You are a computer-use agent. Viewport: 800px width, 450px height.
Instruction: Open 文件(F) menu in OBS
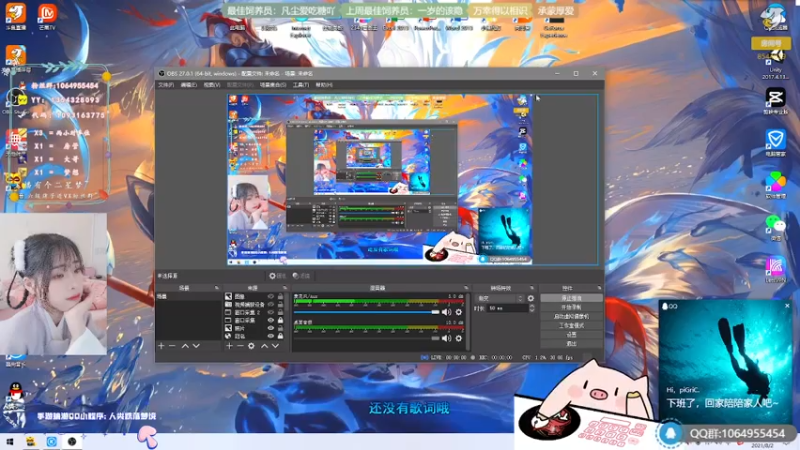point(166,85)
